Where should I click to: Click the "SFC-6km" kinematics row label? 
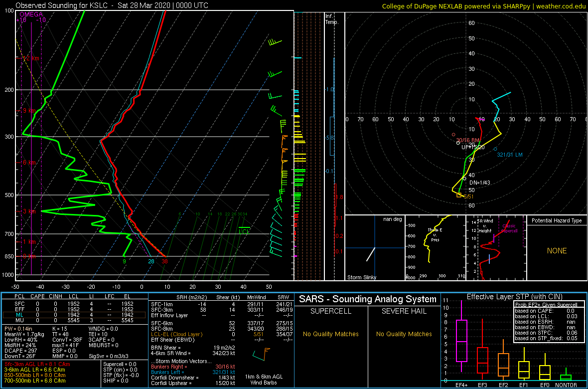161,323
